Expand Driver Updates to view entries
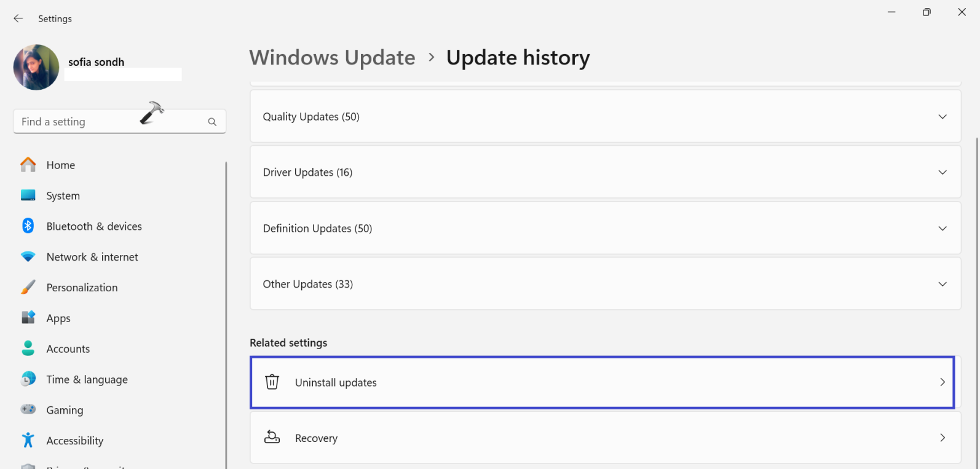Screen dimensions: 980x469 tap(942, 172)
